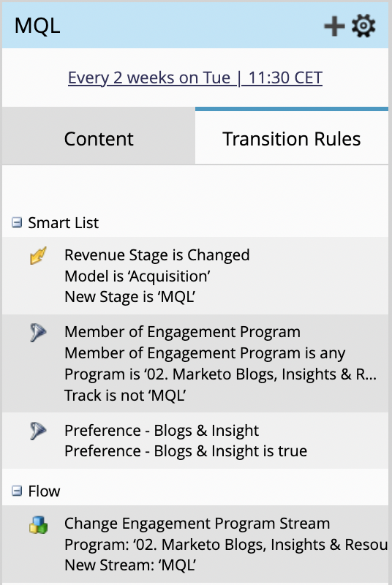
Task: Select the Revenue Stage is Changed row
Action: click(x=195, y=276)
